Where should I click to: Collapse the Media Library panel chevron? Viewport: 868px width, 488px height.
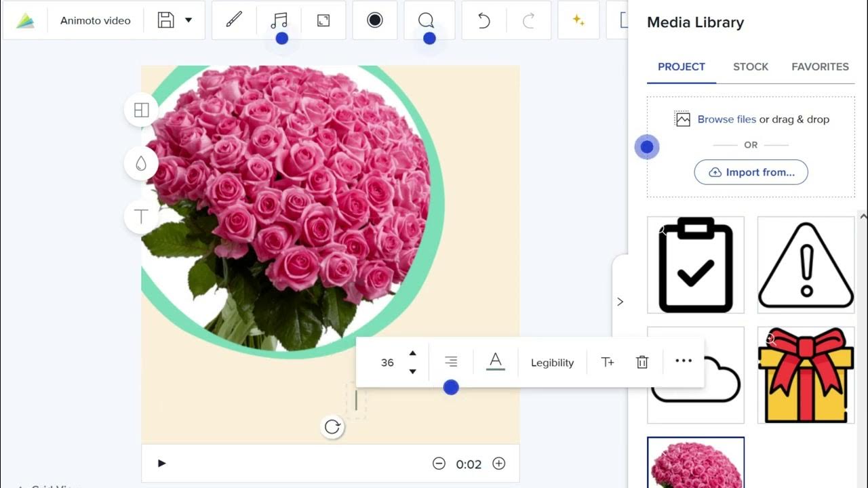click(620, 302)
